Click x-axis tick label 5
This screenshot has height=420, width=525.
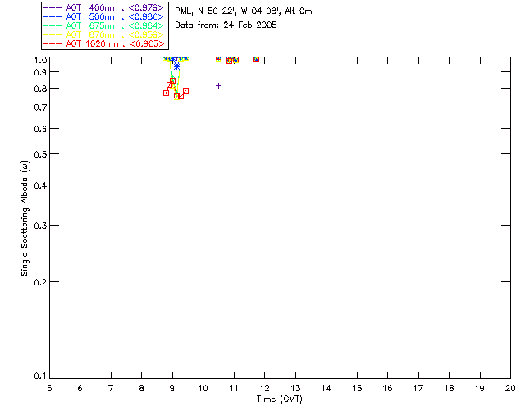49,388
